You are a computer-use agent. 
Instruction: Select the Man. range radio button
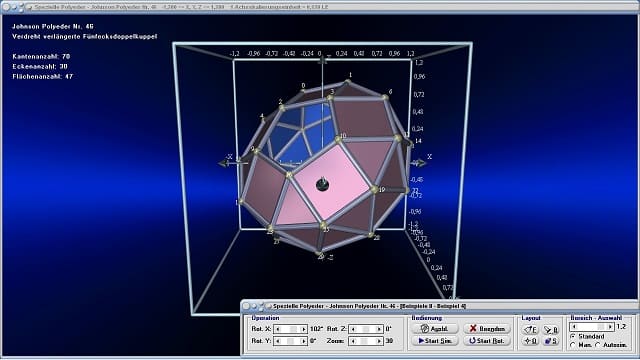pyautogui.click(x=573, y=345)
